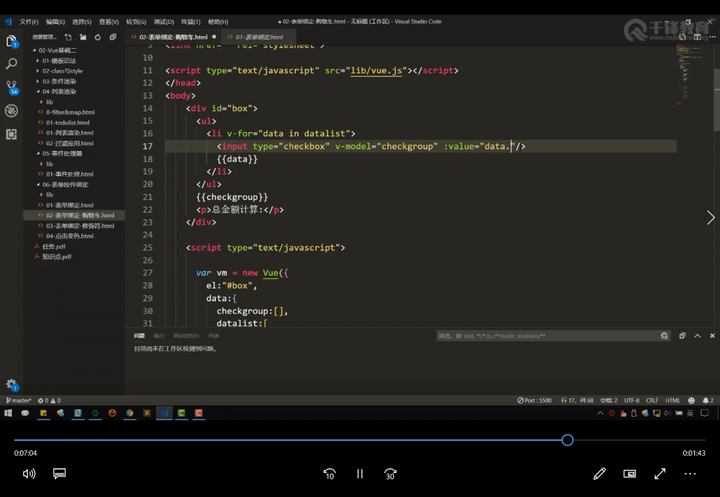Click the video player volume icon
Screen dimensions: 720x497
pos(29,474)
